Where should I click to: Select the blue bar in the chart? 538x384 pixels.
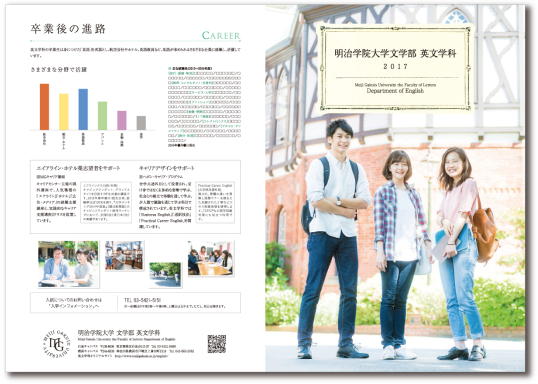pos(83,109)
